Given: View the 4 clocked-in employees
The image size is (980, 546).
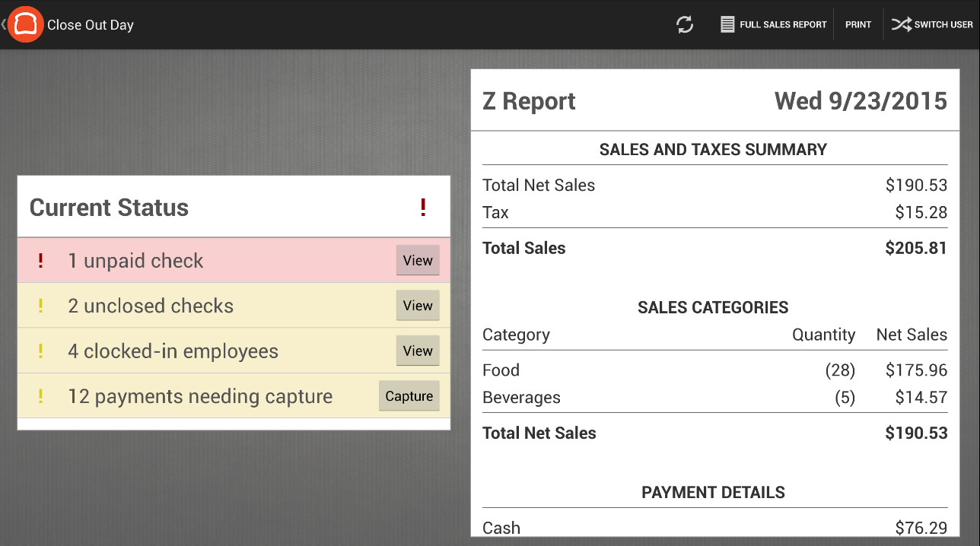Looking at the screenshot, I should coord(417,351).
